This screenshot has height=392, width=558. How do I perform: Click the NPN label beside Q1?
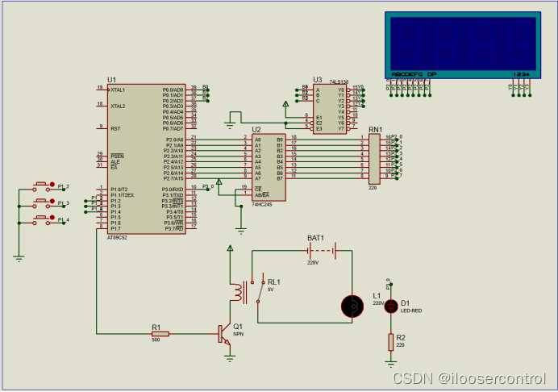point(238,334)
